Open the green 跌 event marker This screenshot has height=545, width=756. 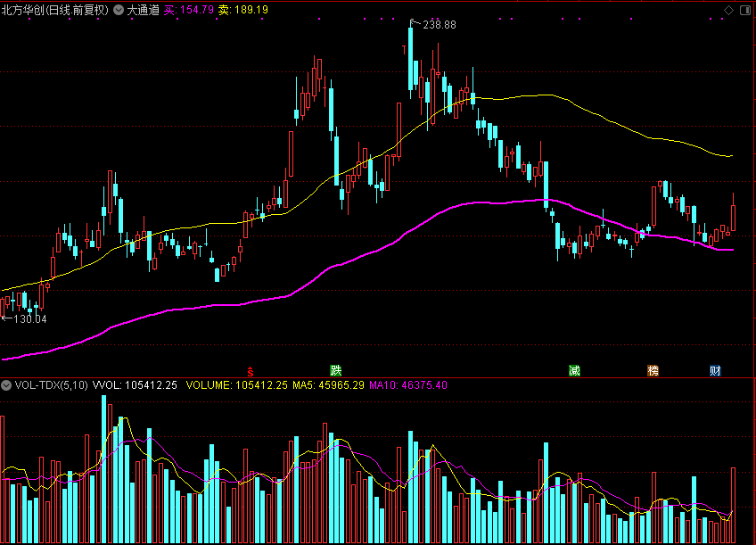coord(335,370)
